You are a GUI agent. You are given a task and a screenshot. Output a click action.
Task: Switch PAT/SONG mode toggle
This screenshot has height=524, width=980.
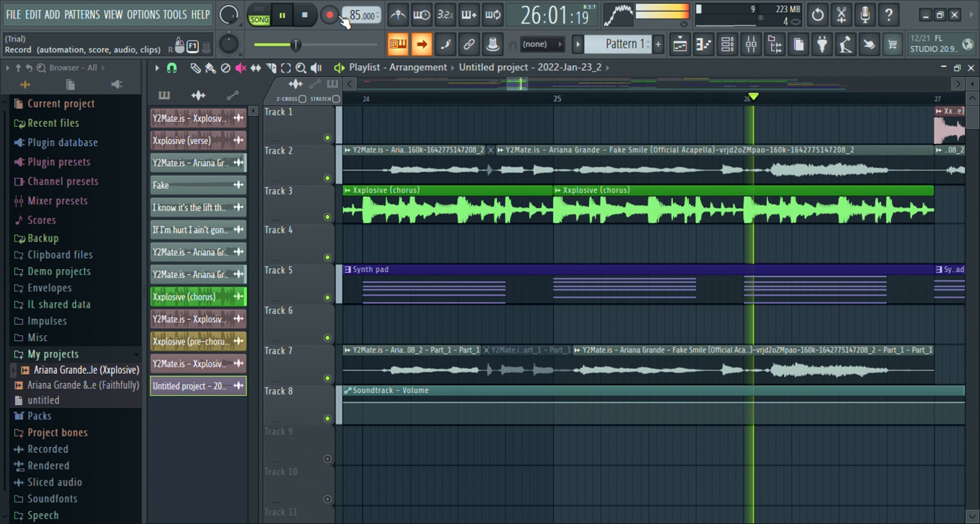[x=259, y=15]
